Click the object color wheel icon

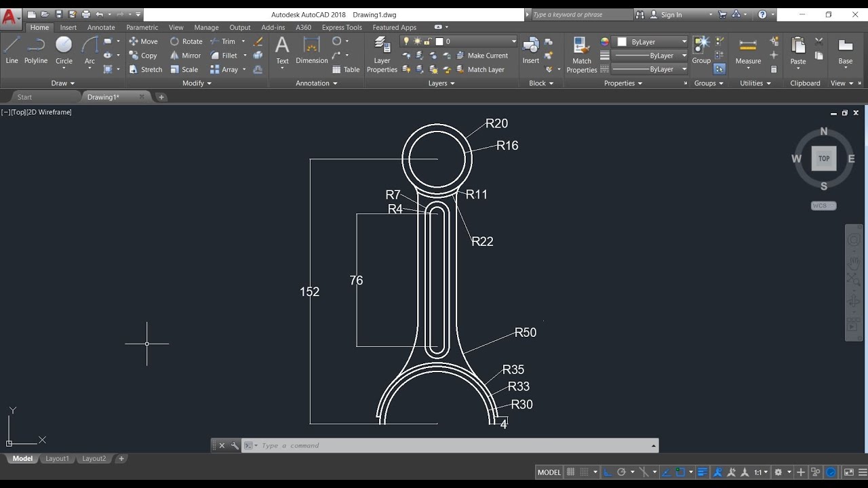pyautogui.click(x=605, y=42)
